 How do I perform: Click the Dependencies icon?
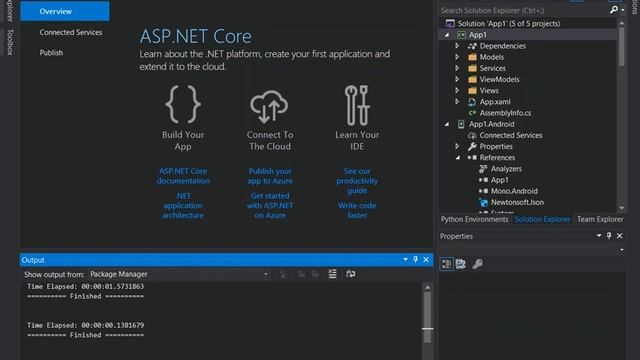472,46
